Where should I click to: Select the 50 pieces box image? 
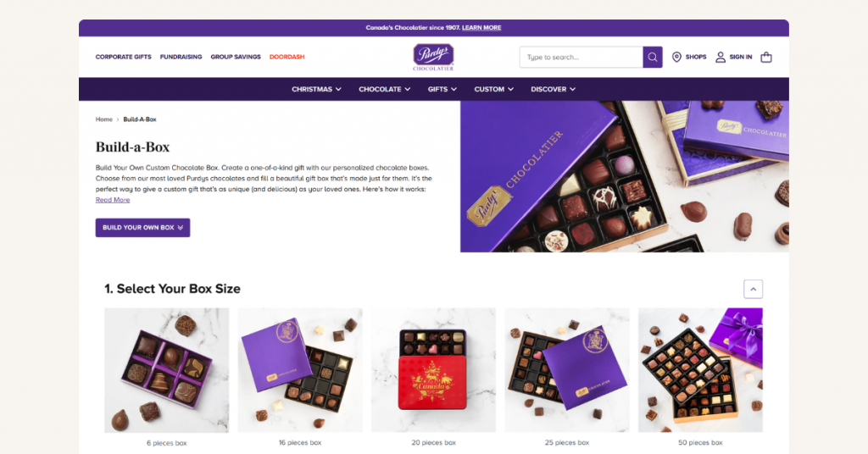pos(700,370)
